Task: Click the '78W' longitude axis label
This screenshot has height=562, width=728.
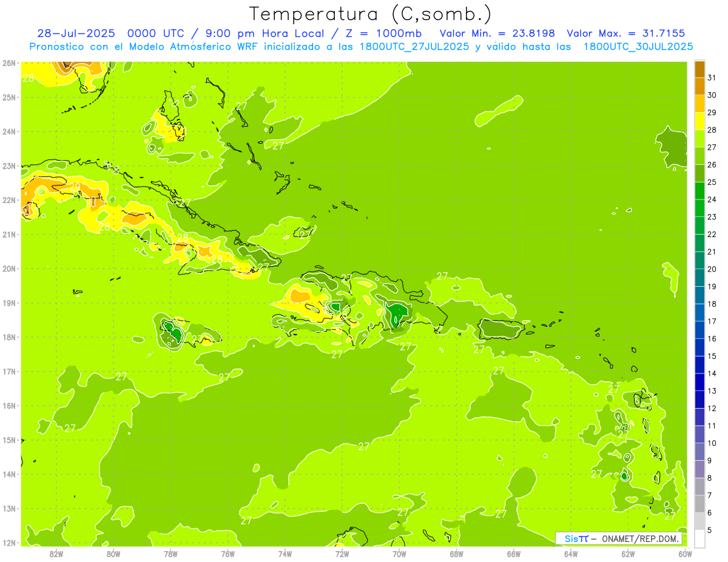Action: [170, 554]
